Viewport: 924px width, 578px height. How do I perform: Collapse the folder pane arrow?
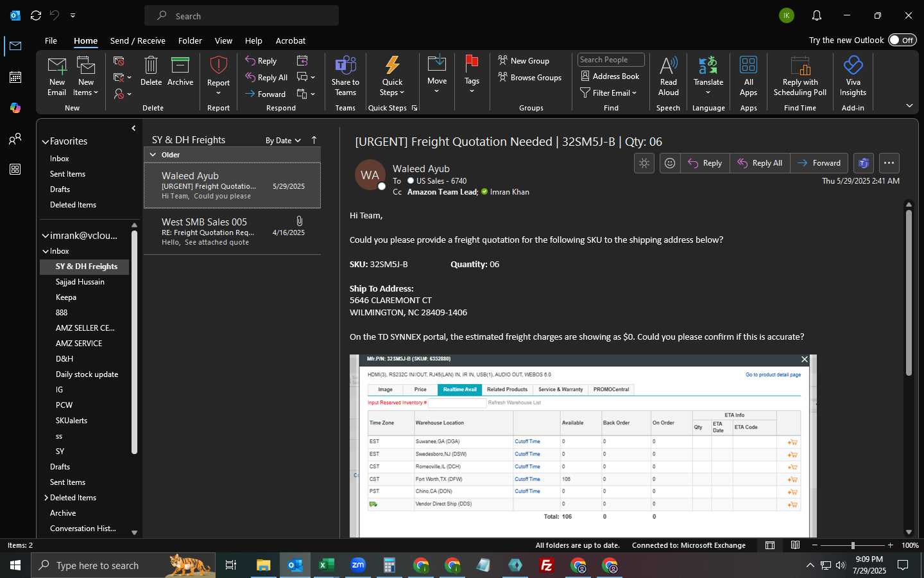133,128
